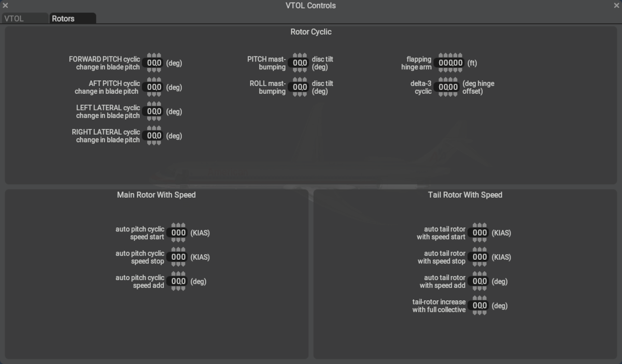This screenshot has width=622, height=364.
Task: Click leftmost up arrow above AFT PITCH cyclic
Action: [150, 80]
